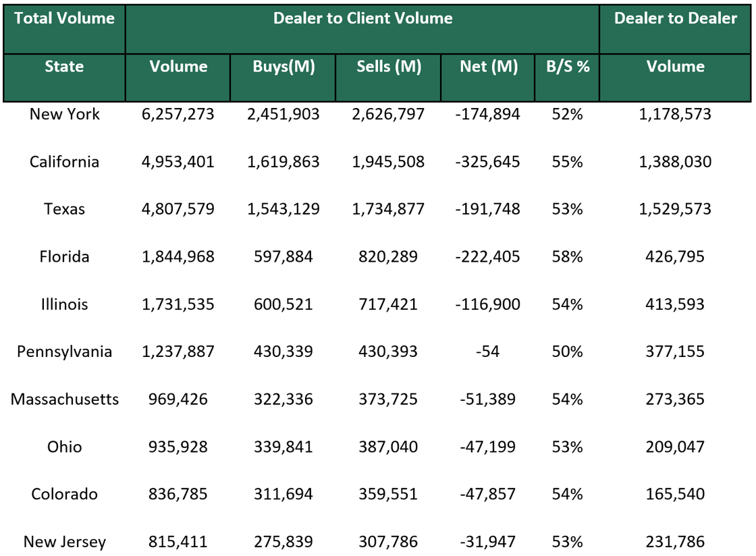Select New York's Dealer to Dealer volume 1,178,573

point(676,114)
